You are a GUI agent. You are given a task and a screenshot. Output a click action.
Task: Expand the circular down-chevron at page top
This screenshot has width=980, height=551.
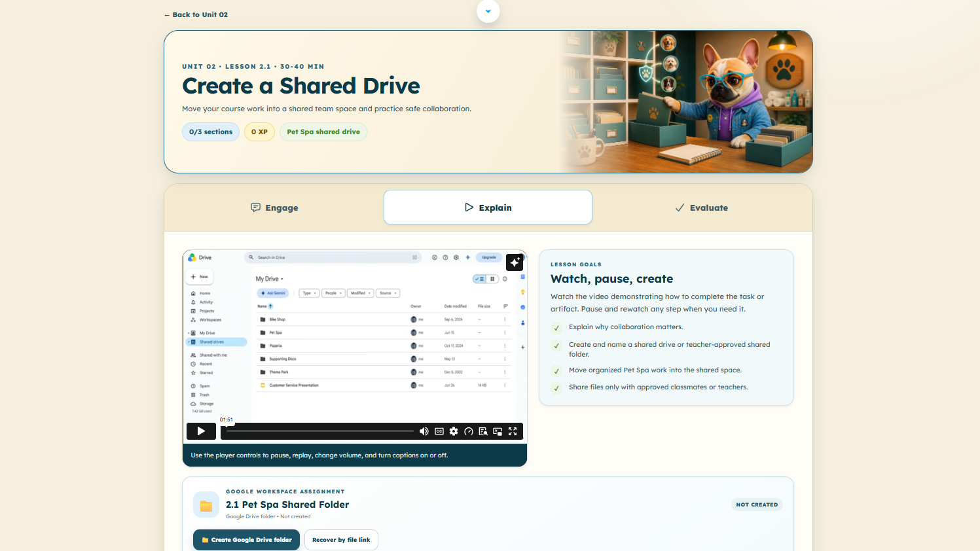click(x=488, y=11)
